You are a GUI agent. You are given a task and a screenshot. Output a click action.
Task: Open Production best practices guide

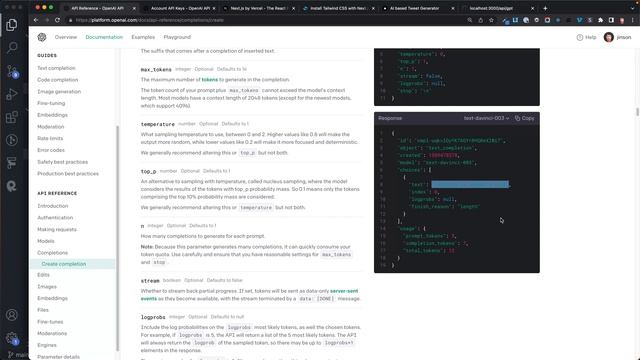(68, 173)
